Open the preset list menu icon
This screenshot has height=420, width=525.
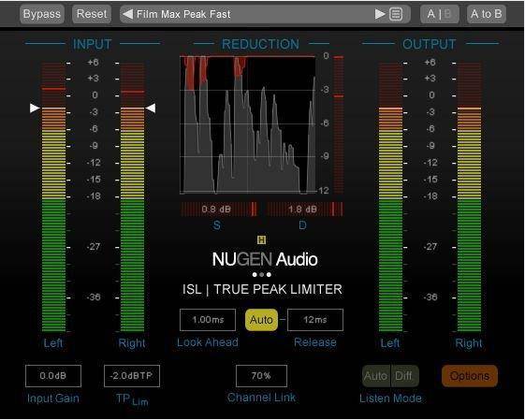click(396, 14)
